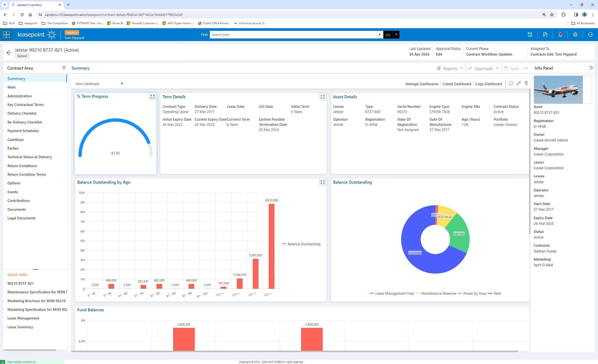
Task: Refresh the dashboard
Action: tap(511, 83)
